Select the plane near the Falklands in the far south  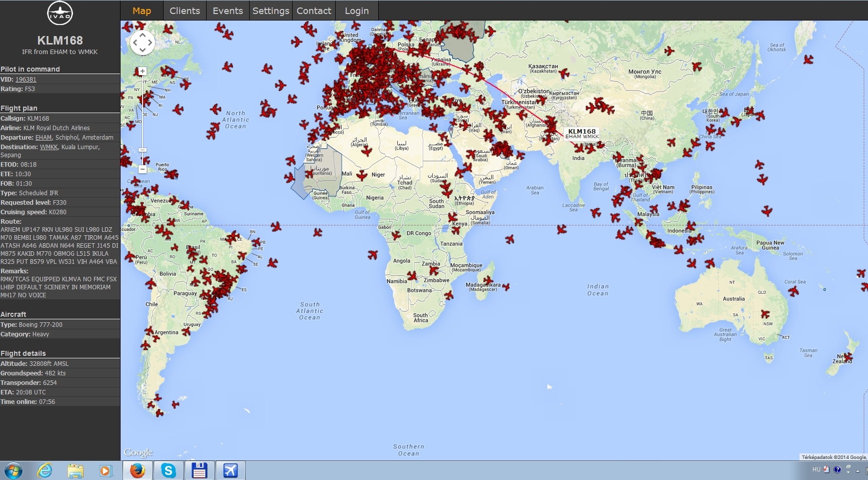click(x=175, y=404)
